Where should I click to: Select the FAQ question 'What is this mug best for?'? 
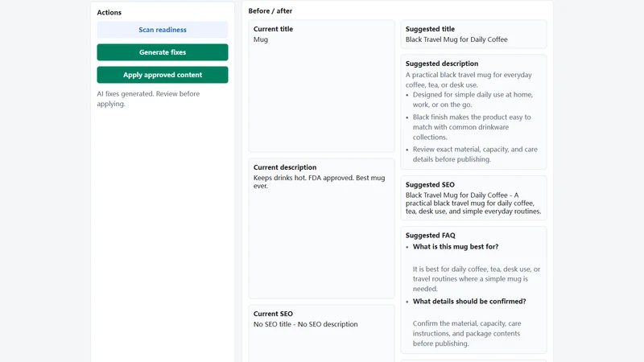(x=456, y=246)
